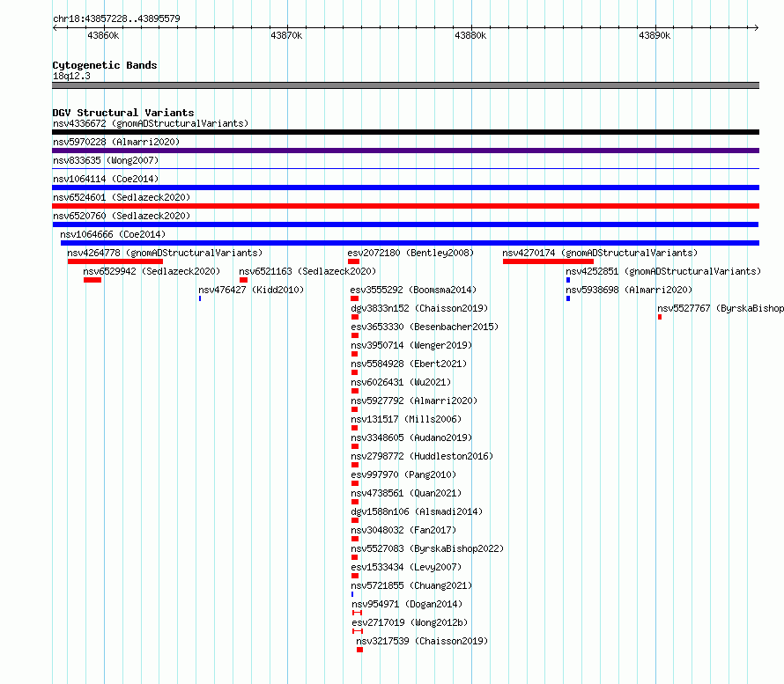Click esv3653330 (Besenbacher2015) label
Screen dimensions: 784x684
point(425,327)
